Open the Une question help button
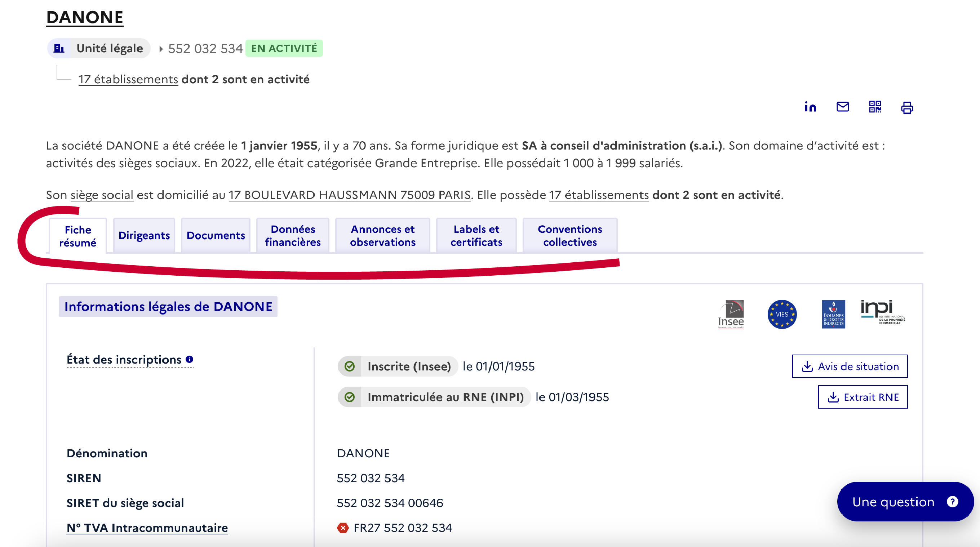Viewport: 980px width, 547px height. [905, 502]
